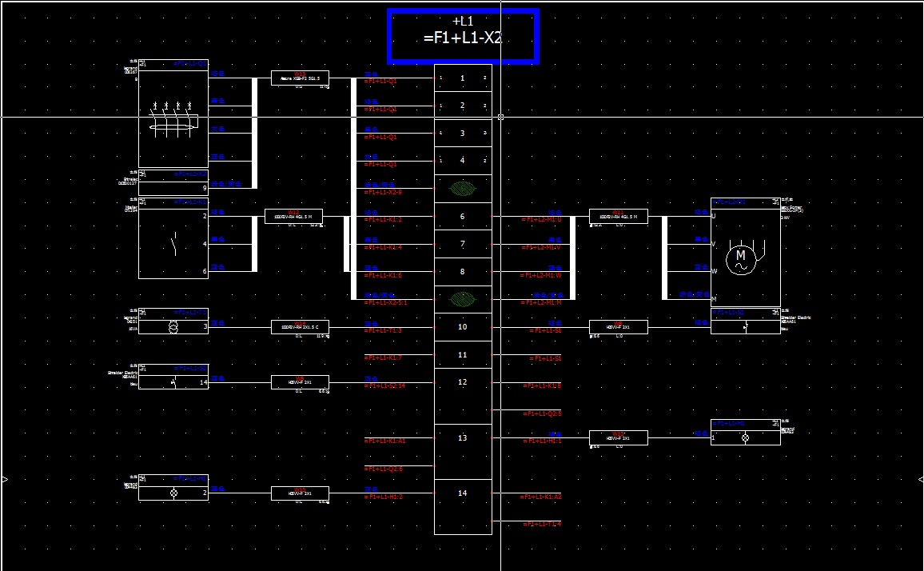Select the push-button symbol in S2 block
Viewport: 924px width, 571px height.
point(173,382)
